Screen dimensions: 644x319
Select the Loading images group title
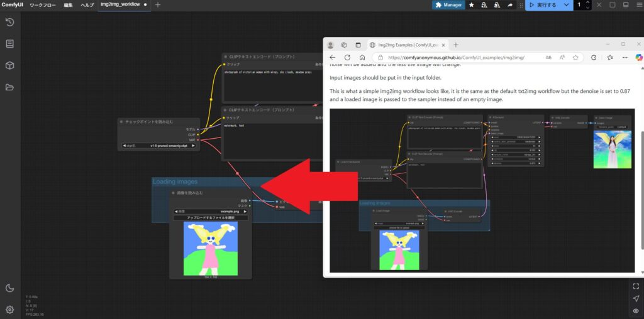(x=175, y=181)
